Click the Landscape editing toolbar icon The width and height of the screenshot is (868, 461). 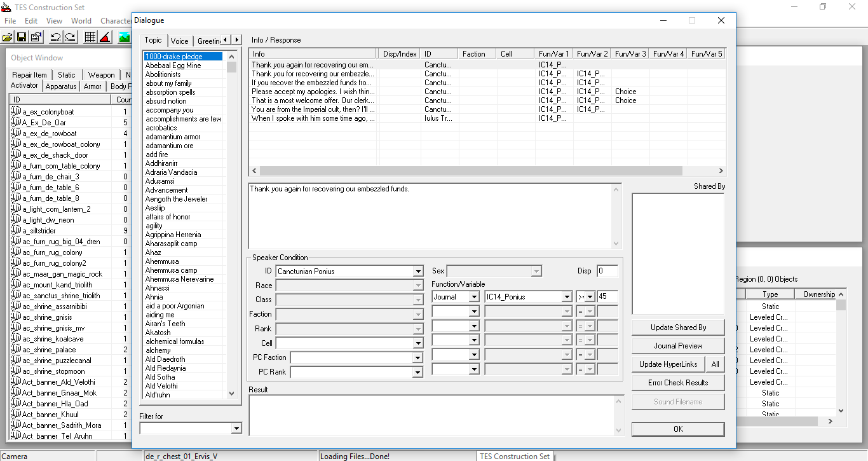coord(123,37)
